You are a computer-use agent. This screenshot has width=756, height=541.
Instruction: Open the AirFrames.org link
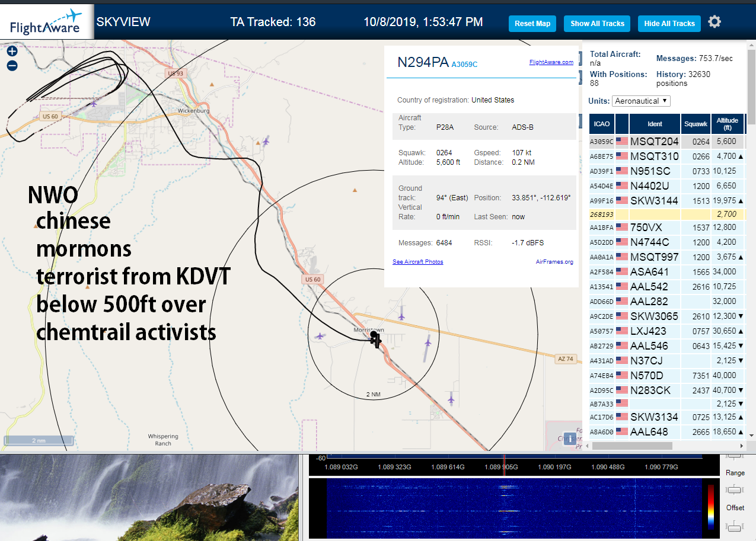click(554, 262)
